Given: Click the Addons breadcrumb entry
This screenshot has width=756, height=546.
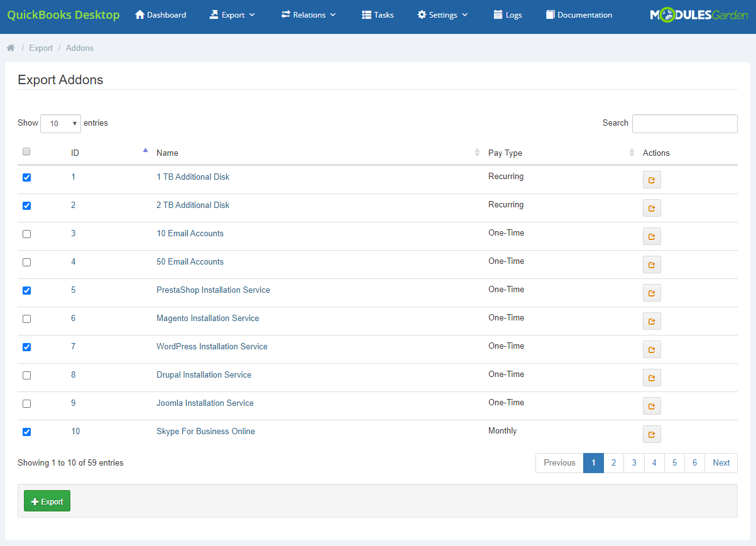Looking at the screenshot, I should click(x=79, y=47).
